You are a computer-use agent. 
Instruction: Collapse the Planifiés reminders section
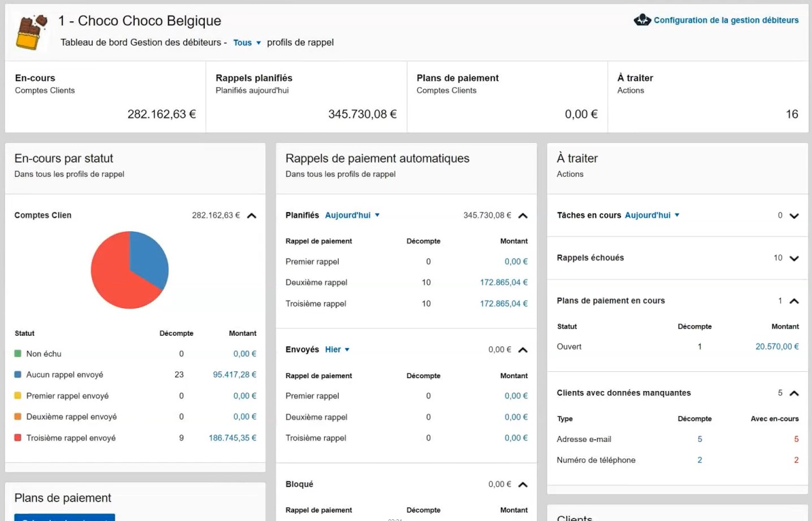pos(523,216)
